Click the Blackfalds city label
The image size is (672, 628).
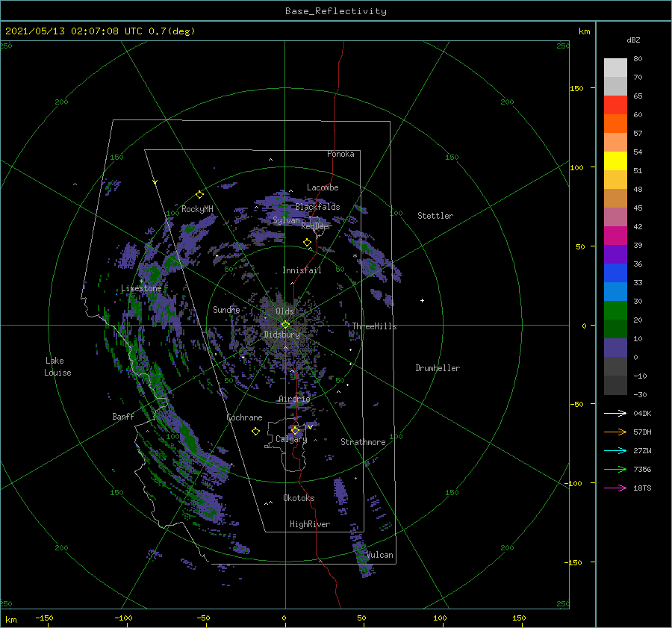tap(317, 207)
